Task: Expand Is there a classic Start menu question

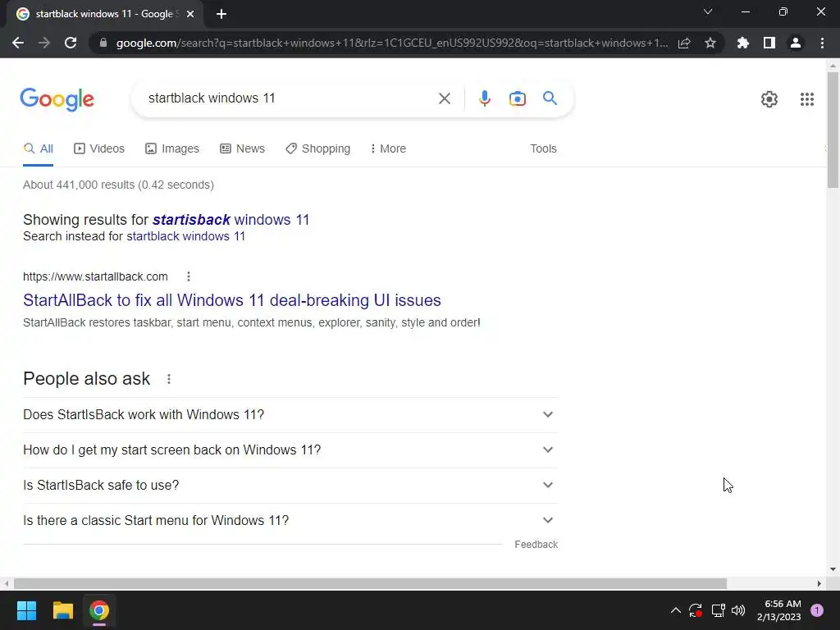Action: click(x=290, y=521)
